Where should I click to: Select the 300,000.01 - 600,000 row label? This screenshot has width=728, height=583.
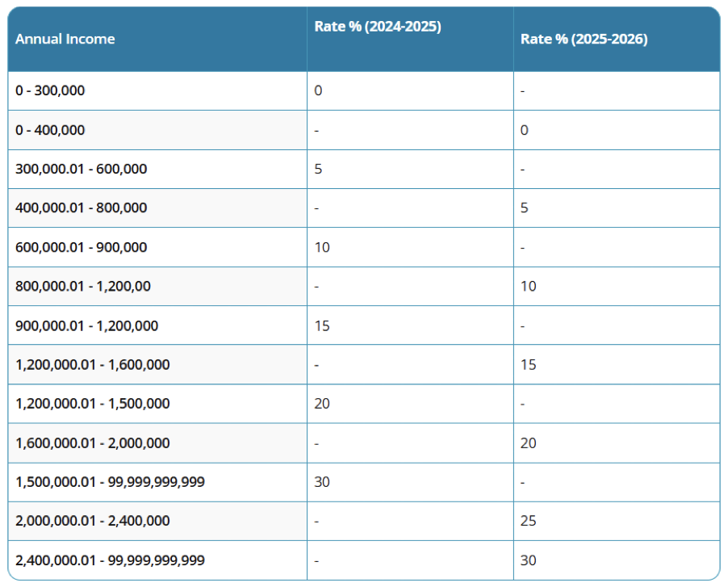[81, 169]
